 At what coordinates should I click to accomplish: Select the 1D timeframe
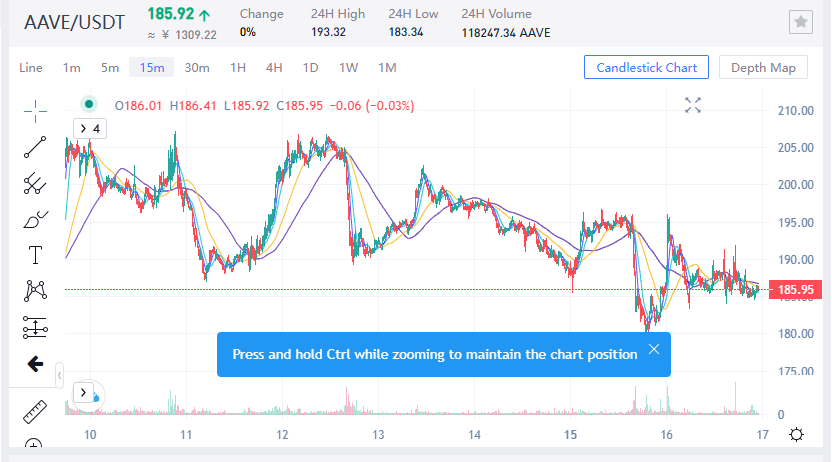click(310, 68)
